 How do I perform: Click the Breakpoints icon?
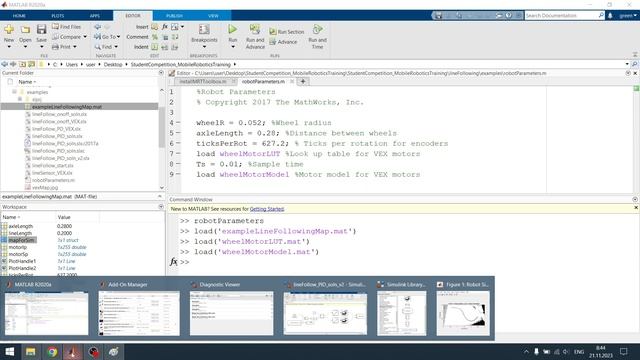click(204, 29)
